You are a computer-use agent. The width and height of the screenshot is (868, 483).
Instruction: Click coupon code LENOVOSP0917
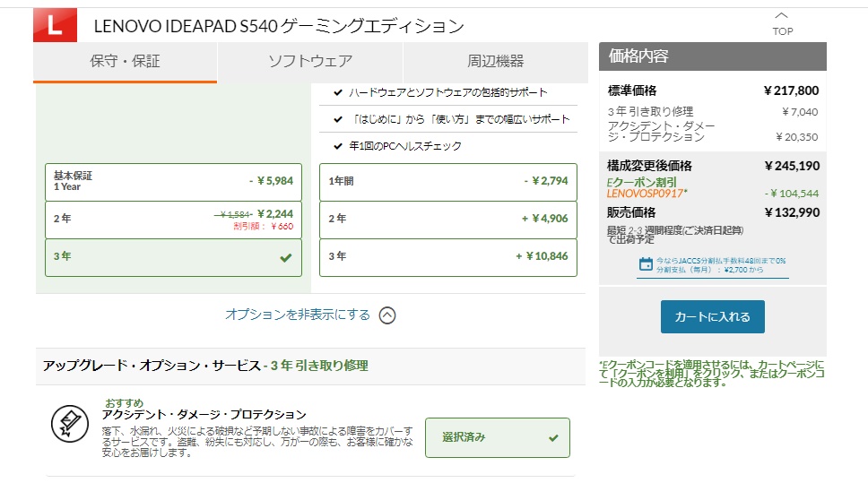(x=647, y=194)
